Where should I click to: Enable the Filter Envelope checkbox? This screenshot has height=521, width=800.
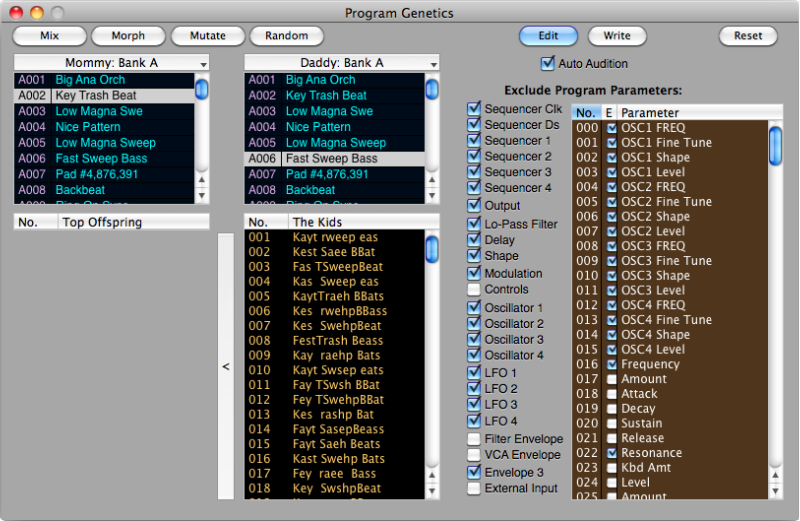(474, 439)
